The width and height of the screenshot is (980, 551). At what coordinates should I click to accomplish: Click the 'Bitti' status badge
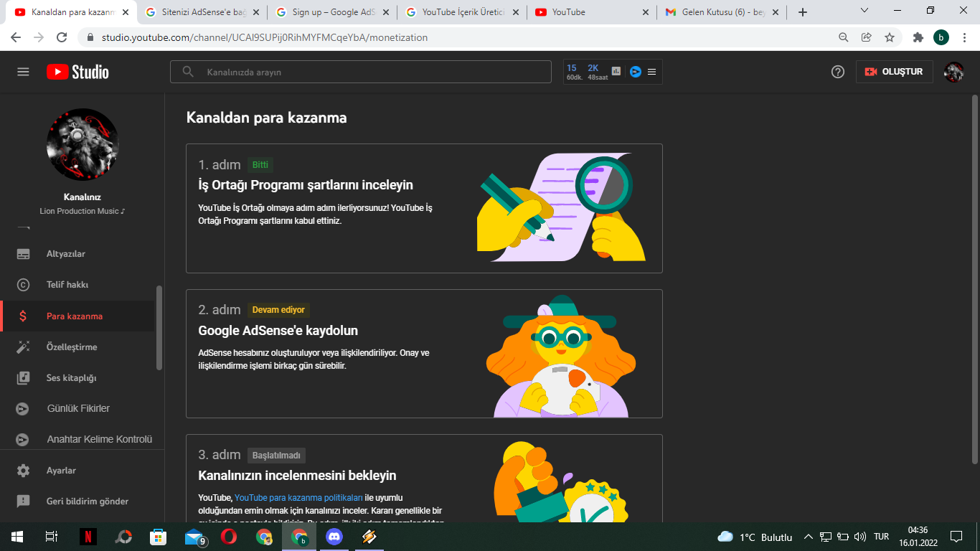[260, 165]
